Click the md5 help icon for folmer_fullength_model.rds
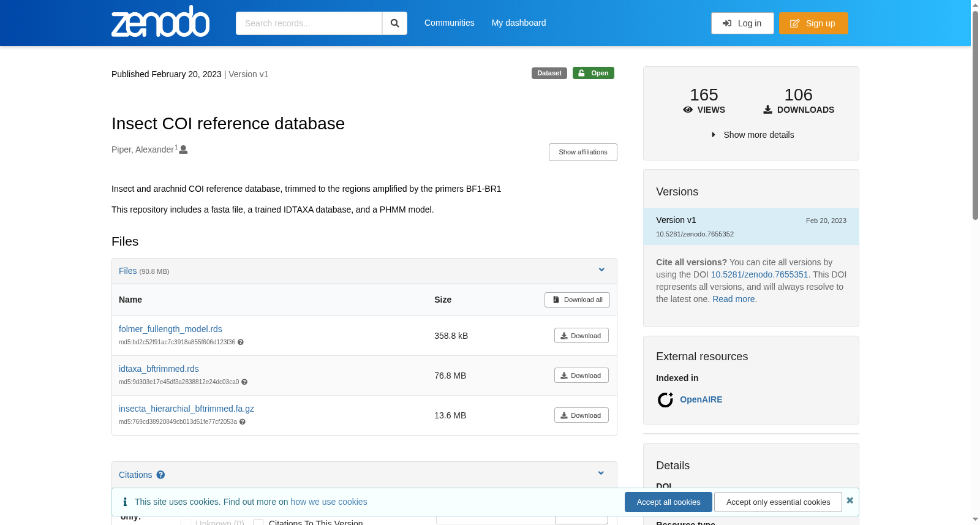This screenshot has width=980, height=525. pyautogui.click(x=241, y=342)
